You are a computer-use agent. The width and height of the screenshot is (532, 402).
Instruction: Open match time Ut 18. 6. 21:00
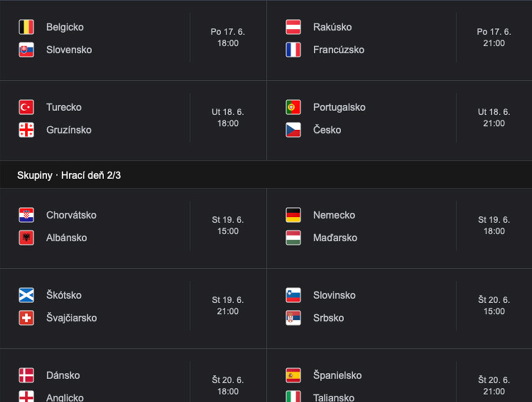click(494, 118)
